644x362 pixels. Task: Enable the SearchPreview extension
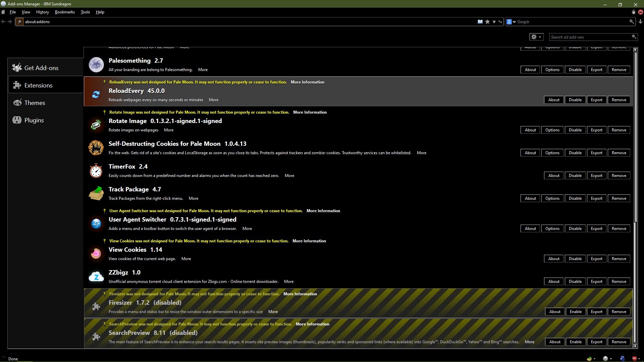(576, 342)
